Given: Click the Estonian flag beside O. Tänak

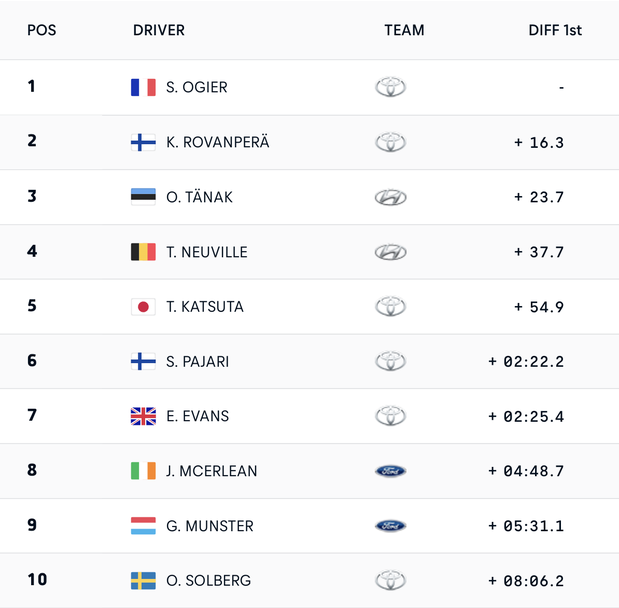Looking at the screenshot, I should pyautogui.click(x=143, y=197).
